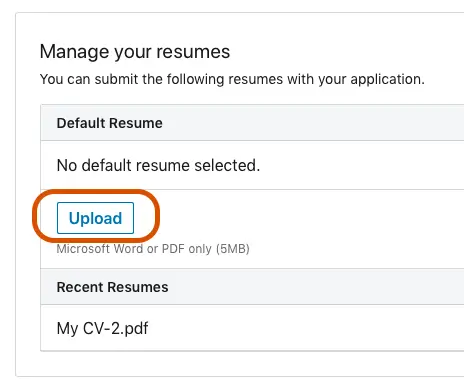Viewport: 464px width, 384px height.
Task: Click the 'You can submit the following resumes' description
Action: coord(232,80)
